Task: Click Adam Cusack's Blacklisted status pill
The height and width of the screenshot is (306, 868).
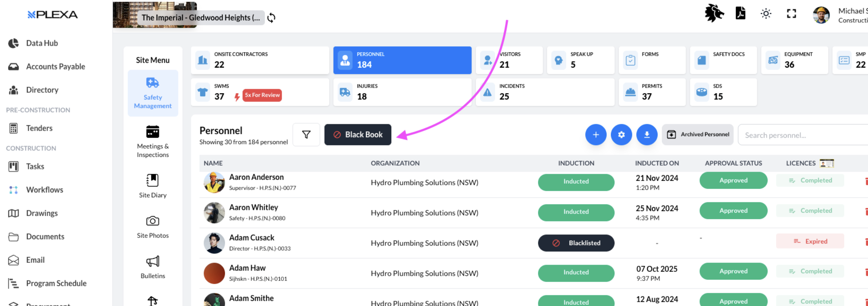Action: pyautogui.click(x=576, y=243)
